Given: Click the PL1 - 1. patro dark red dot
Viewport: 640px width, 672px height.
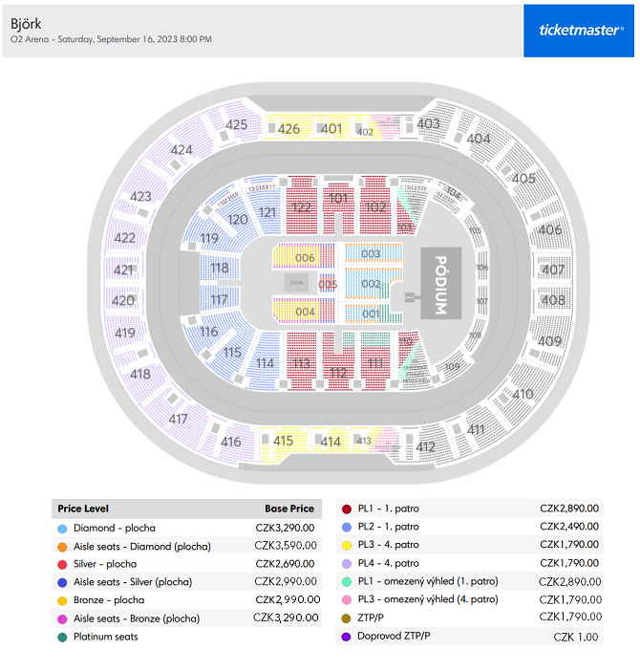Looking at the screenshot, I should click(x=347, y=509).
